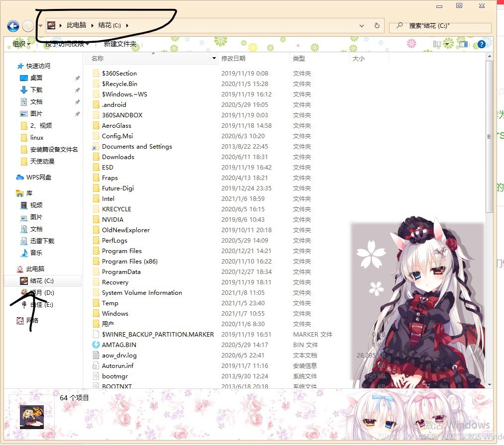The image size is (504, 445).
Task: Click the scrollbar down arrow
Action: point(490,385)
